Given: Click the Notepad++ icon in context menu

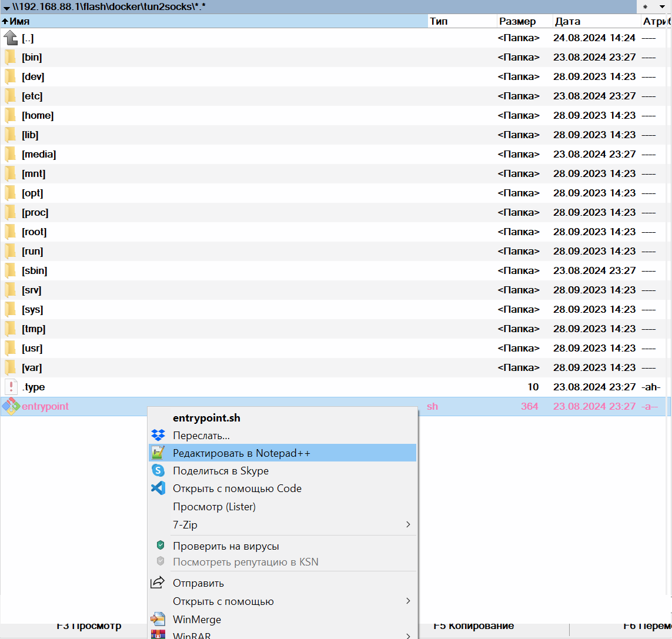Looking at the screenshot, I should coord(158,453).
